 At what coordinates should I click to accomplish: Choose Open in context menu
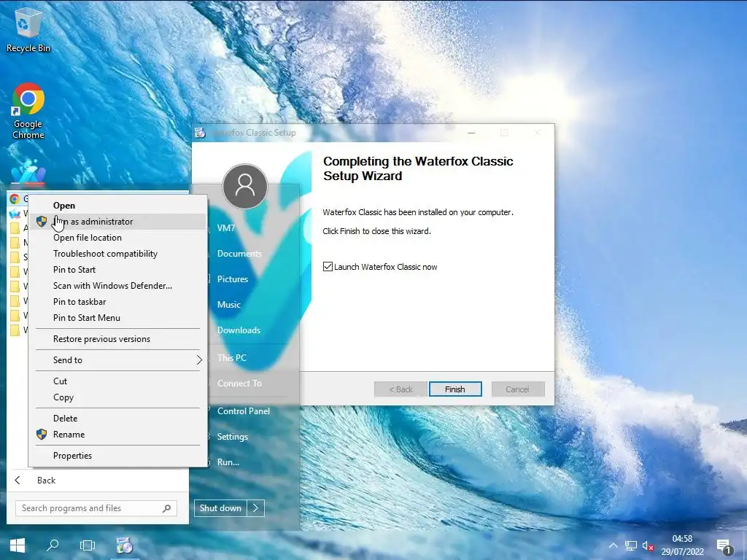117,205
